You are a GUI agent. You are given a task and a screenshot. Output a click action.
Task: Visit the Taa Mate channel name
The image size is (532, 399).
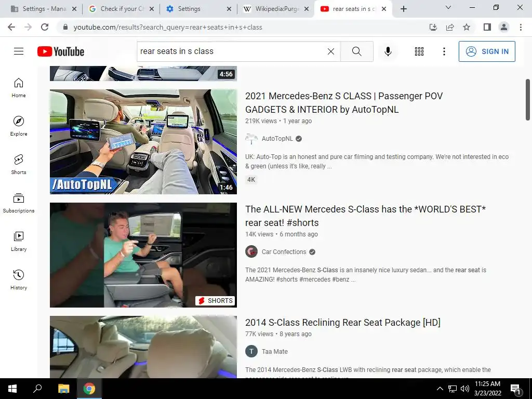(x=274, y=352)
